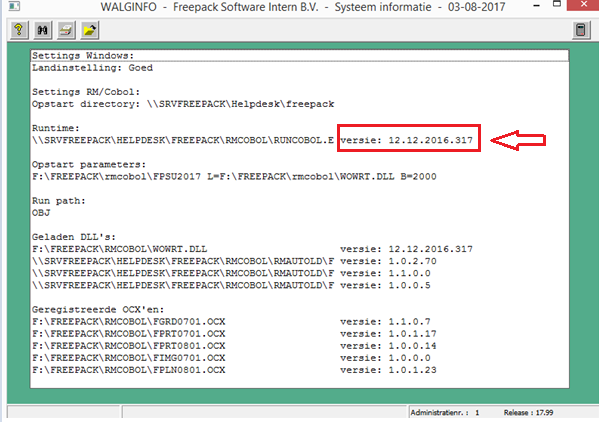Screen dimensions: 601x422
Task: Select RMAUTOLD row with versie 1.0.0.5
Action: [231, 286]
